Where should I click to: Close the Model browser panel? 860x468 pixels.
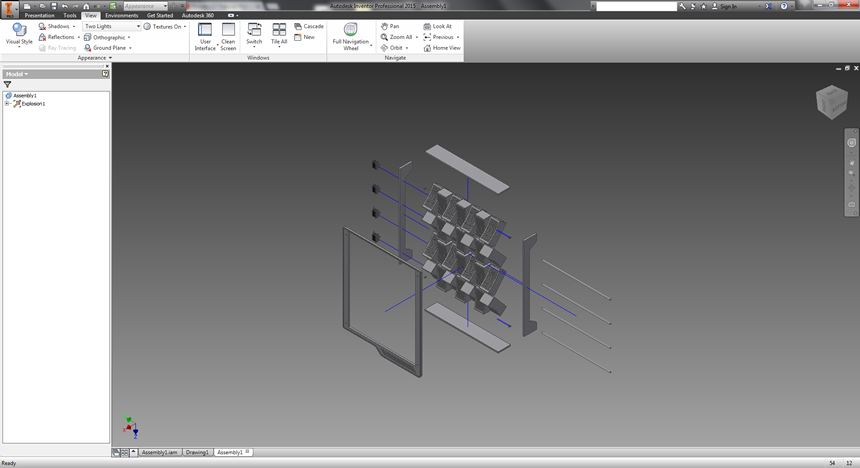tap(107, 66)
